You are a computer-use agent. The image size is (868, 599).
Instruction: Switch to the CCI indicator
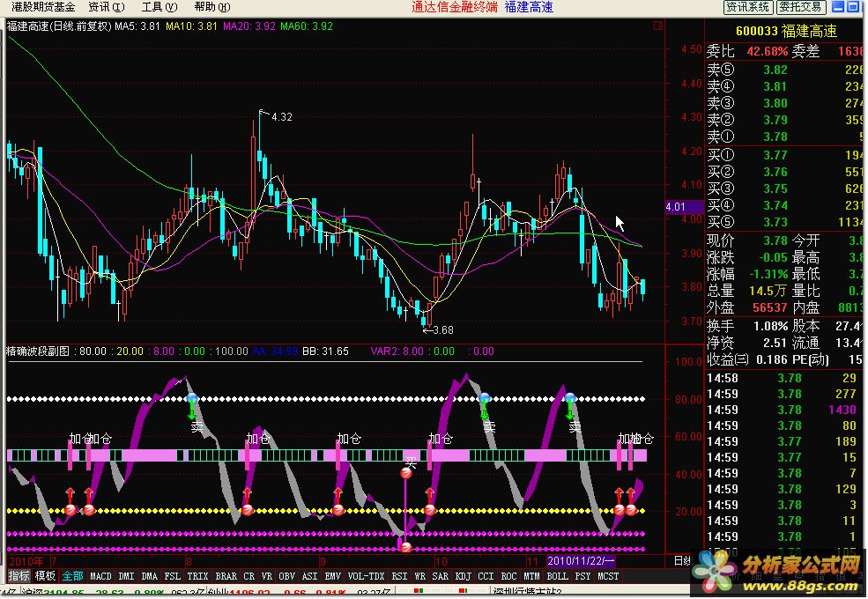tap(486, 576)
